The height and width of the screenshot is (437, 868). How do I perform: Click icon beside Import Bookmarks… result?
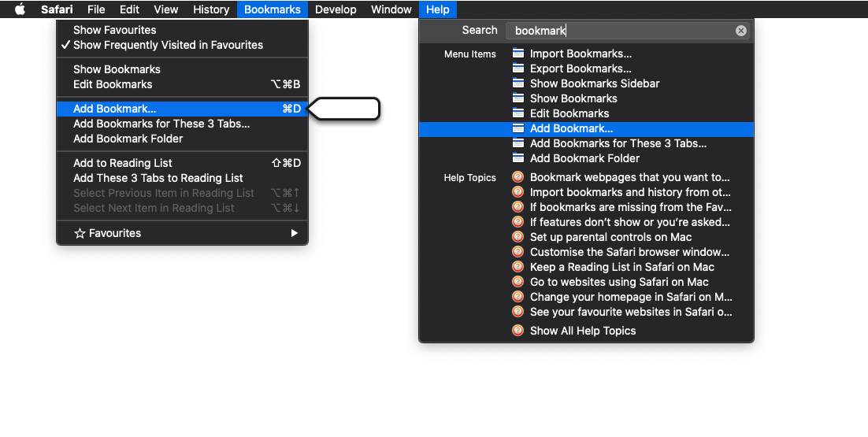coord(518,54)
